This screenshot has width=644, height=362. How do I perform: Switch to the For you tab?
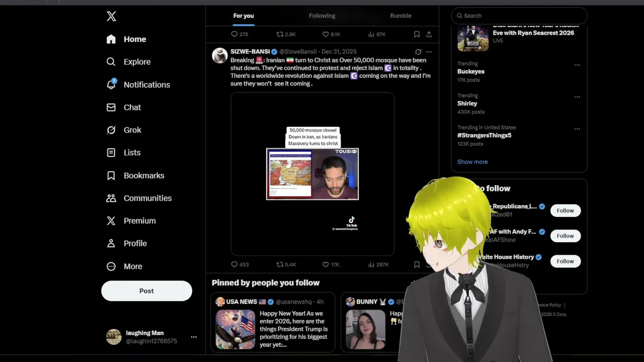[x=244, y=16]
